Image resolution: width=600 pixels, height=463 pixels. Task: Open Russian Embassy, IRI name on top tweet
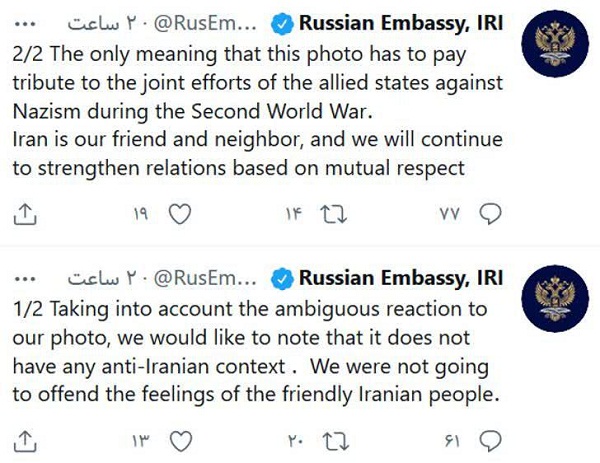tap(401, 23)
